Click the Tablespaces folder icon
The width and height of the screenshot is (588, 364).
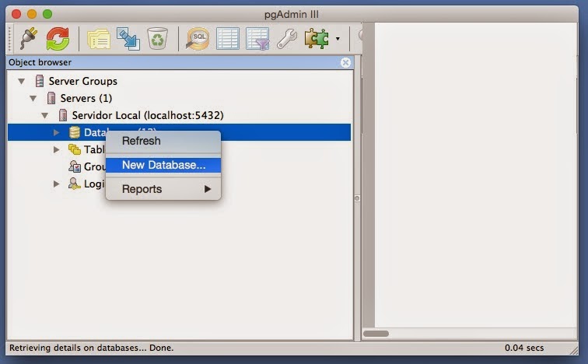point(75,149)
